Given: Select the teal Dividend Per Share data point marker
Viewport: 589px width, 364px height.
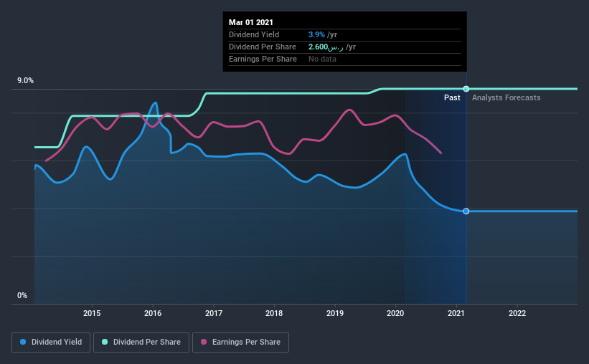Looking at the screenshot, I should tap(466, 89).
